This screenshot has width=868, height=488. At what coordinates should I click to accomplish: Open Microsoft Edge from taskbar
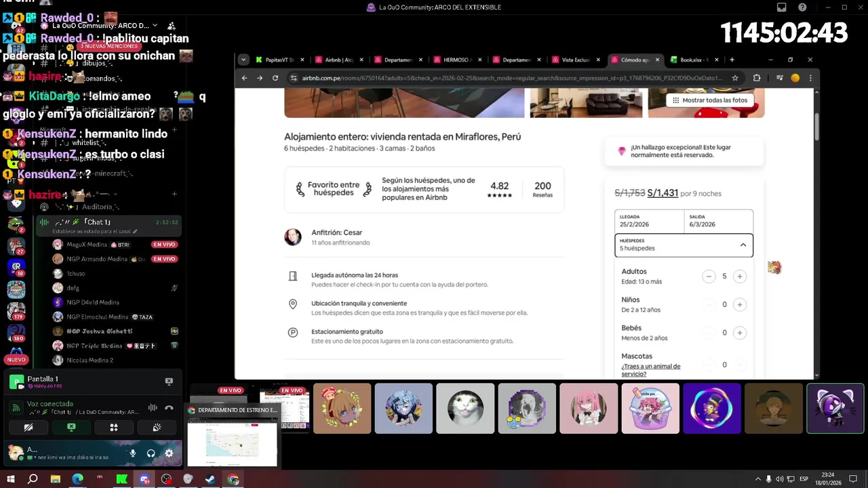tap(77, 479)
